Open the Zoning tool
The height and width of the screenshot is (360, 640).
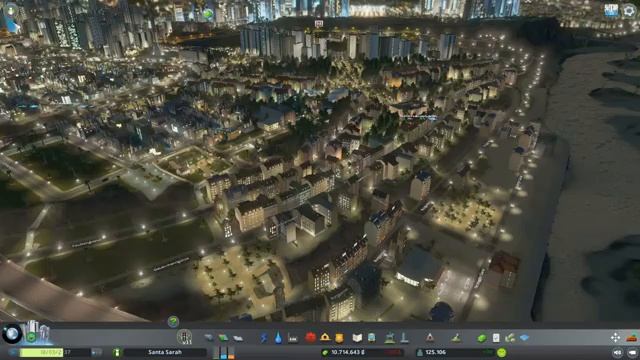(223, 338)
